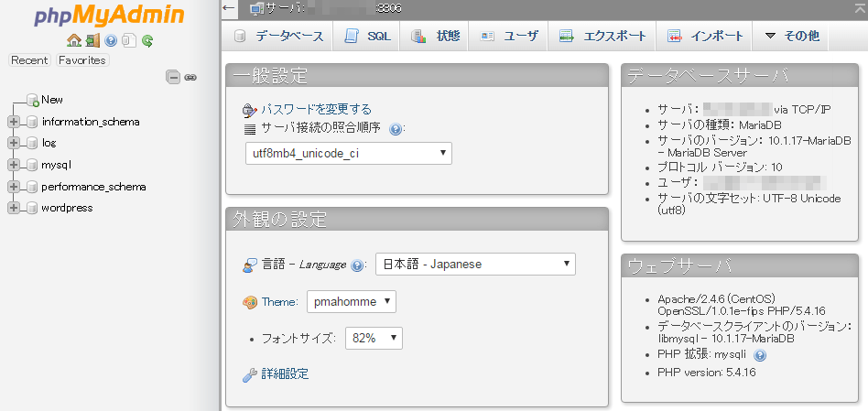
Task: Open the font size 82% dropdown
Action: click(x=374, y=338)
